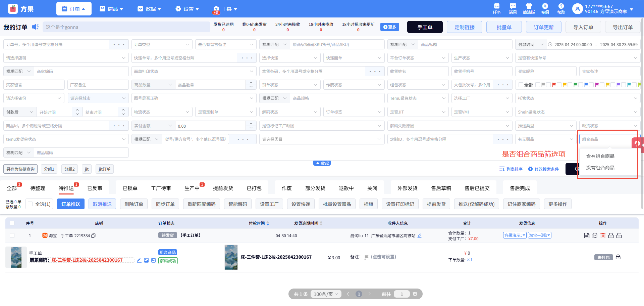Click the blue 订单推送 button
The height and width of the screenshot is (306, 644).
(x=71, y=204)
